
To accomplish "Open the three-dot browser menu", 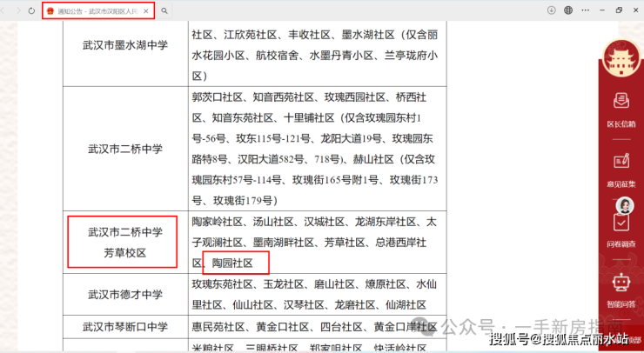I will pyautogui.click(x=586, y=10).
